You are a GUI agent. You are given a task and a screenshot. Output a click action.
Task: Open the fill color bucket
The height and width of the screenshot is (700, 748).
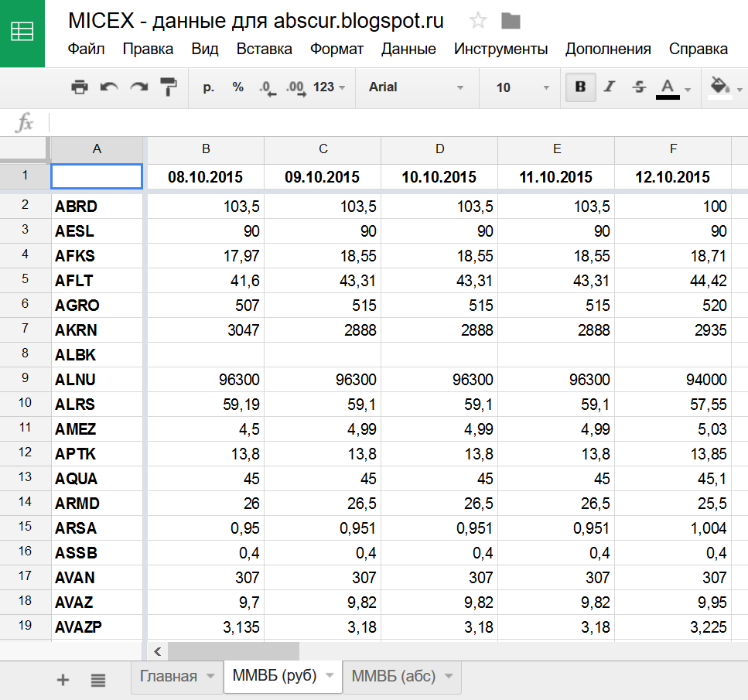click(720, 88)
